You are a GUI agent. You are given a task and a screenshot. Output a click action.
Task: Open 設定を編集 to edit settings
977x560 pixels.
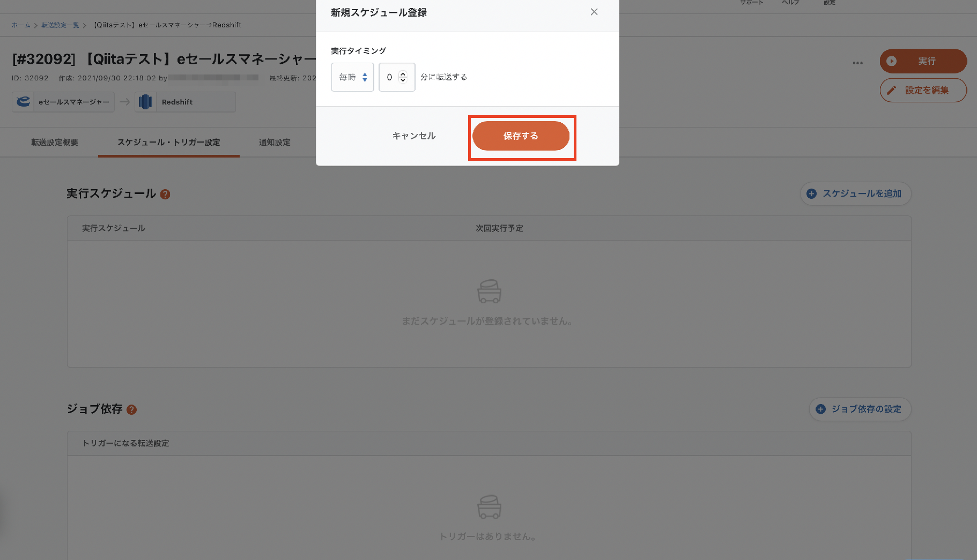[x=923, y=90]
